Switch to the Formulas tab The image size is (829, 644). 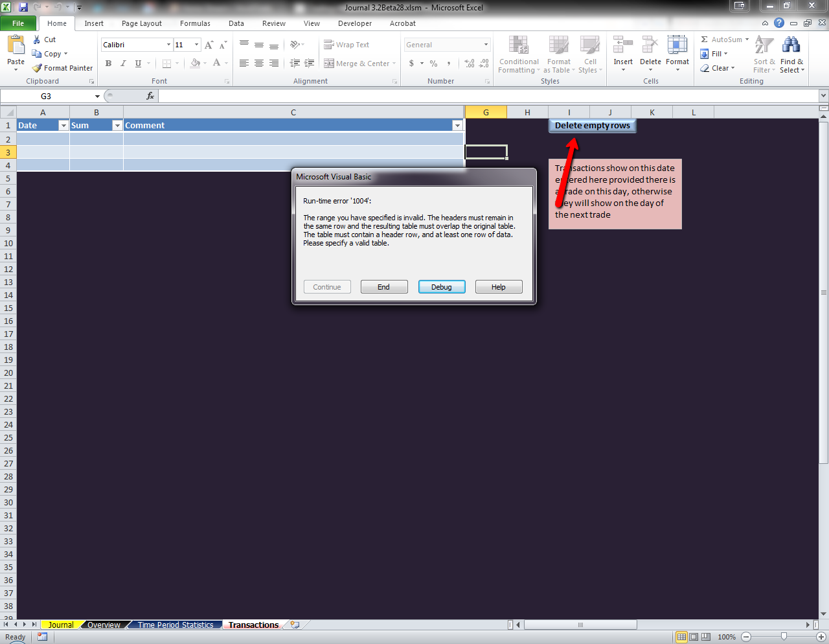coord(195,23)
